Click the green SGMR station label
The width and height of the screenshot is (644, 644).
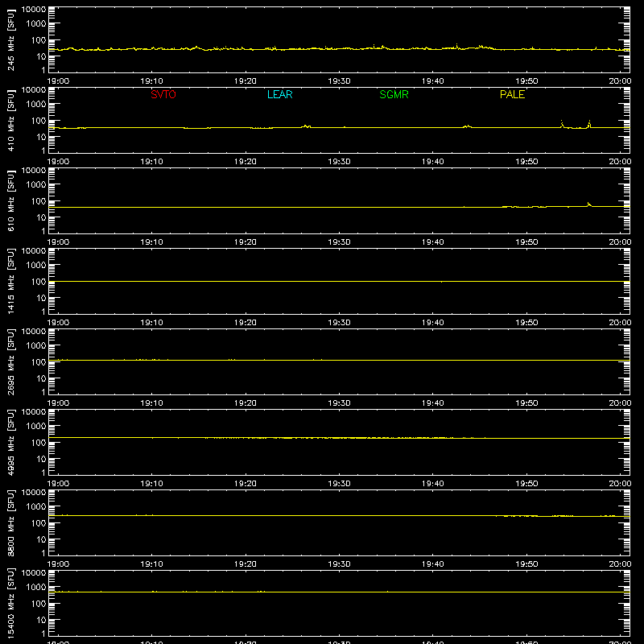coord(394,94)
